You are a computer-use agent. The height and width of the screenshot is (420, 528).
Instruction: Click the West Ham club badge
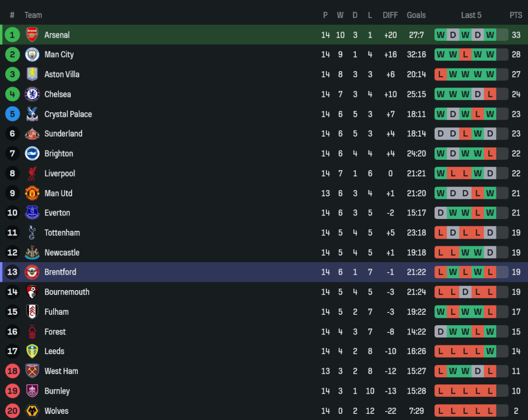point(32,371)
